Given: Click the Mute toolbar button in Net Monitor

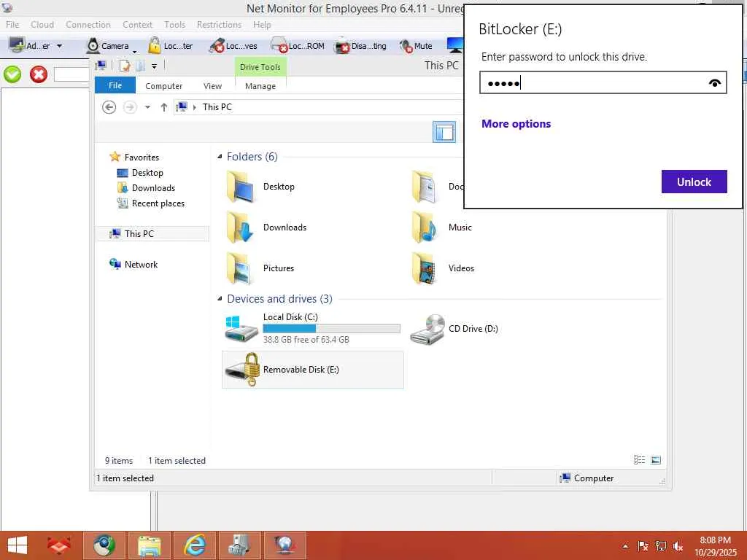Looking at the screenshot, I should coord(416,46).
